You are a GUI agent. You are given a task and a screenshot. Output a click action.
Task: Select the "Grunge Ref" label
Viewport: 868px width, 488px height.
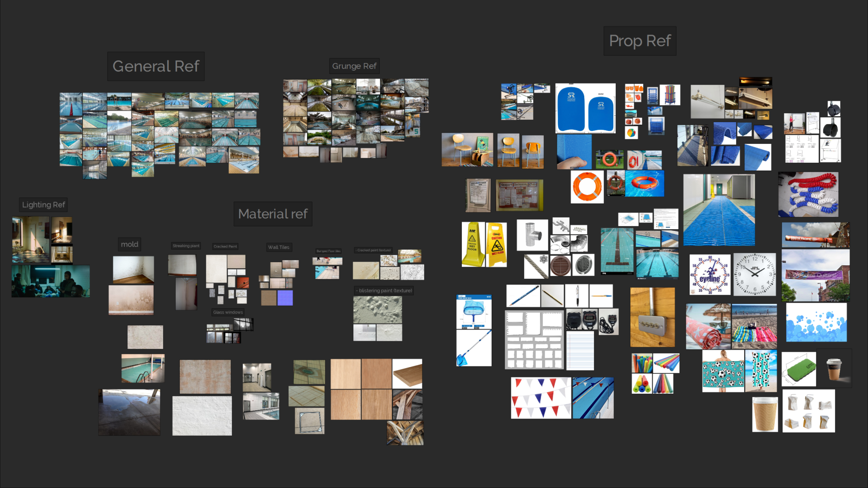(355, 66)
